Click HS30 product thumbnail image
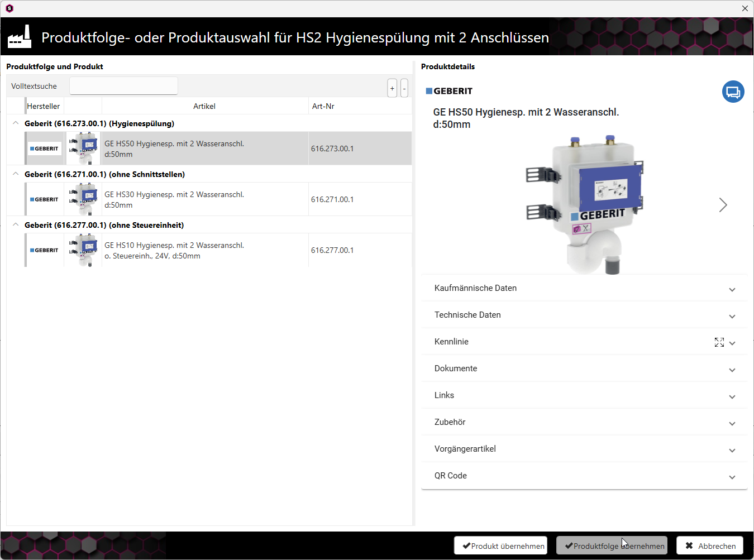Image resolution: width=754 pixels, height=560 pixels. (x=83, y=199)
